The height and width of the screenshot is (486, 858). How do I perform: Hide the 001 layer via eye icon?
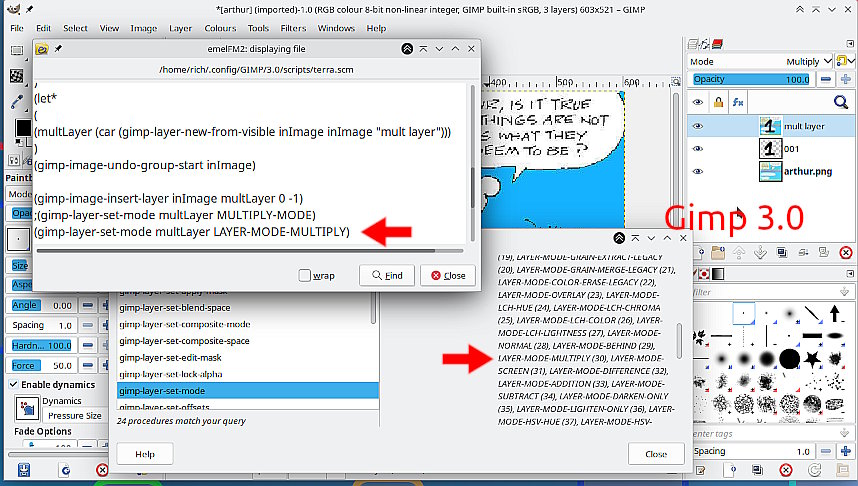tap(698, 149)
